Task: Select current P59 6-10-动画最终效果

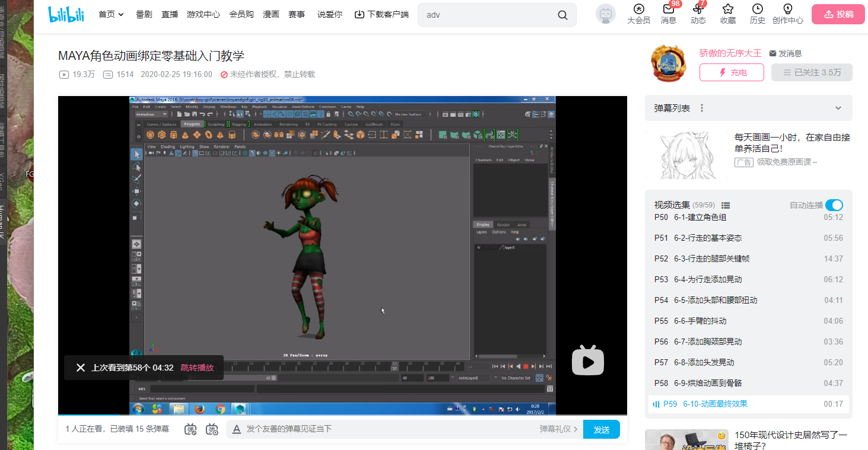Action: pyautogui.click(x=749, y=404)
